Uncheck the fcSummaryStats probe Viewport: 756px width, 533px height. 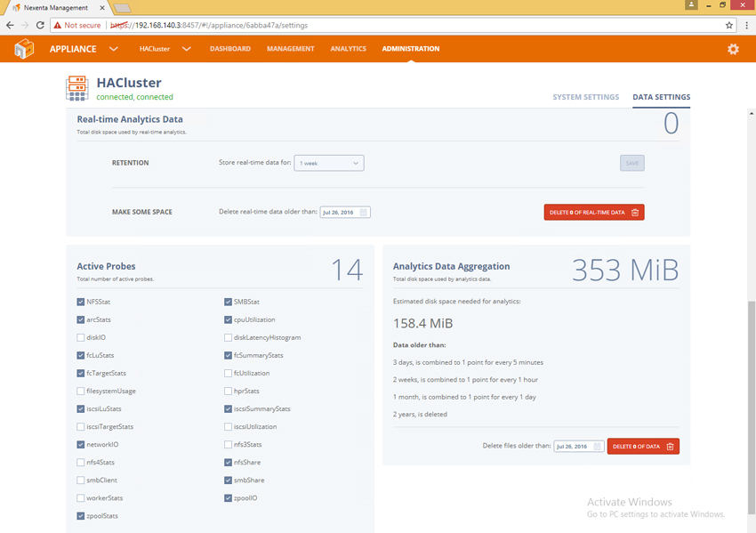pyautogui.click(x=228, y=356)
